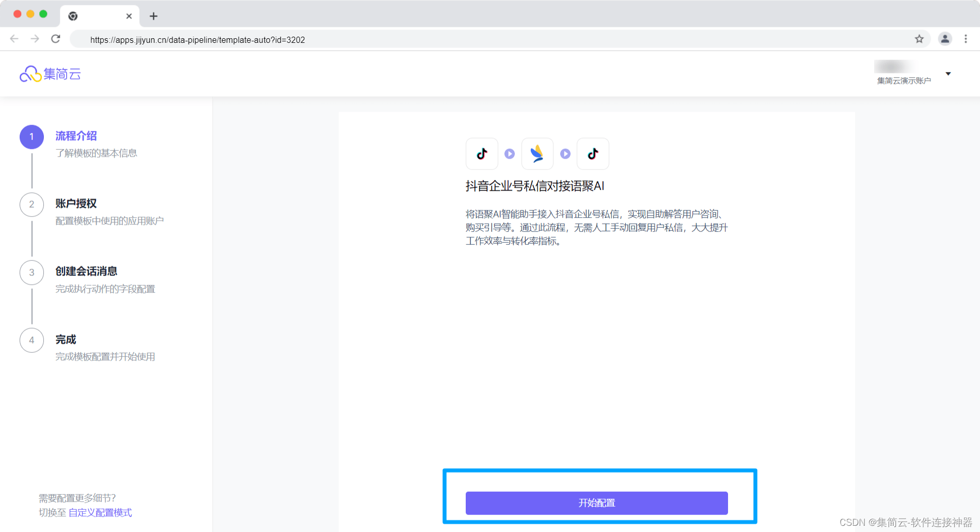
Task: Click the text 需要配置更多细节?
Action: click(x=77, y=498)
